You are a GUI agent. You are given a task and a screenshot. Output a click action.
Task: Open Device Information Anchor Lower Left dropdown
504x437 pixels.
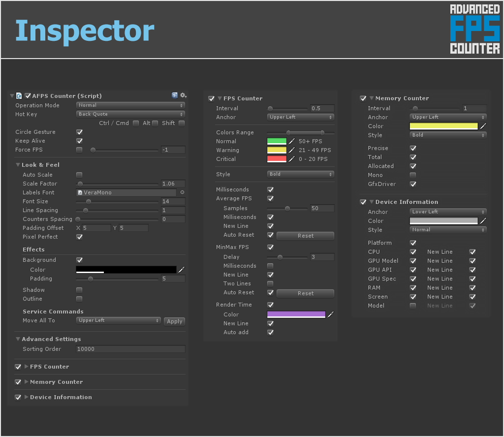coord(448,212)
